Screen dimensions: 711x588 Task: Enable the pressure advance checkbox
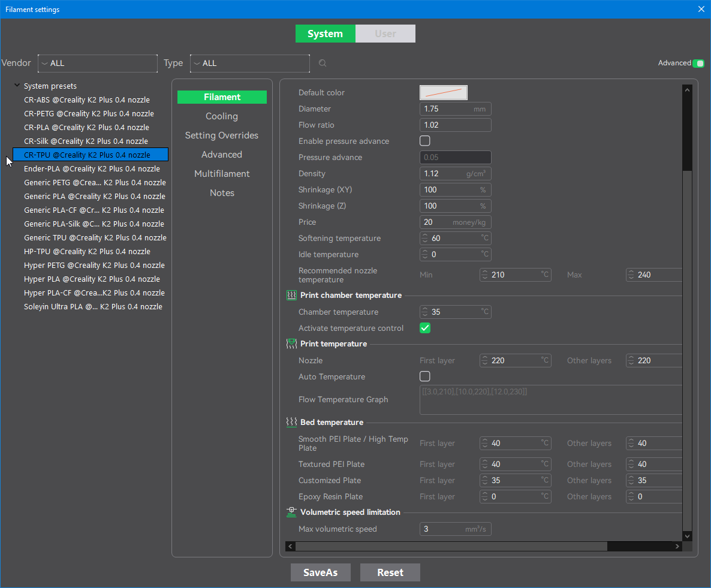tap(425, 141)
